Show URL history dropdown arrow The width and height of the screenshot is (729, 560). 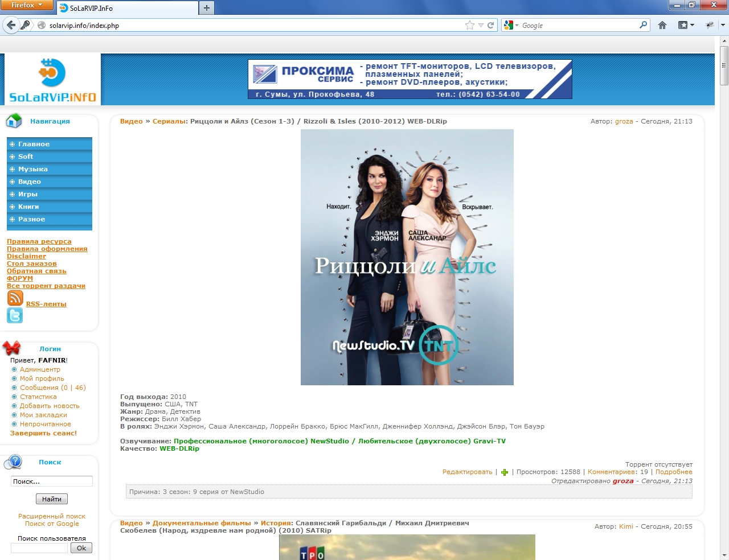[481, 25]
